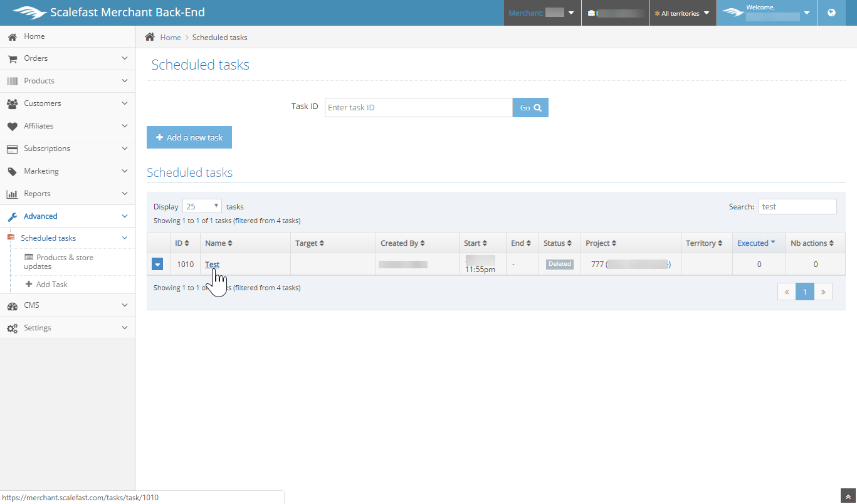
Task: Click the Orders shopping cart icon
Action: [x=12, y=58]
